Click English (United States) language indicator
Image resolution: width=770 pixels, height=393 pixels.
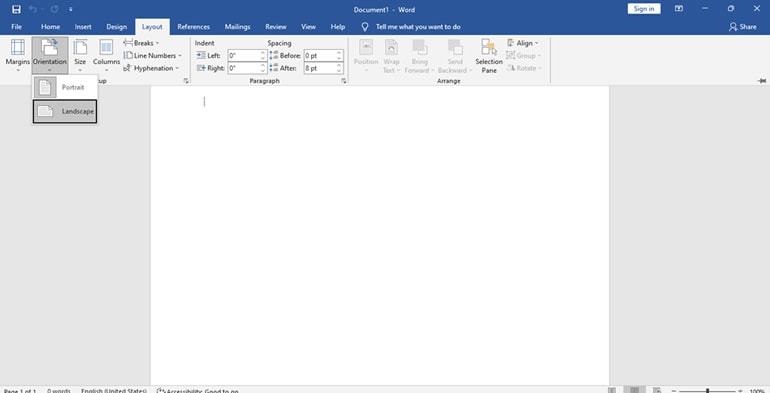pos(114,391)
